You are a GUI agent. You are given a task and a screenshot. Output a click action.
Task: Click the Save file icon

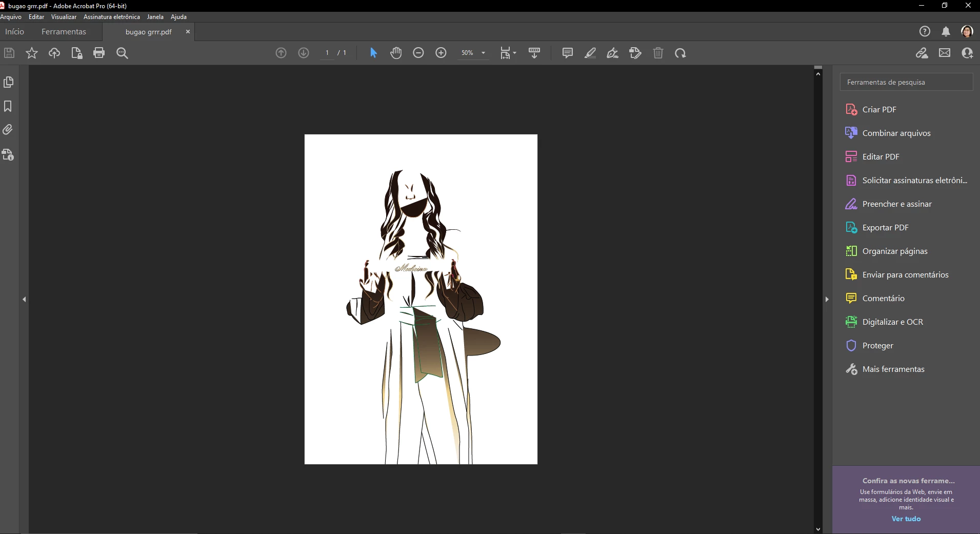click(9, 53)
